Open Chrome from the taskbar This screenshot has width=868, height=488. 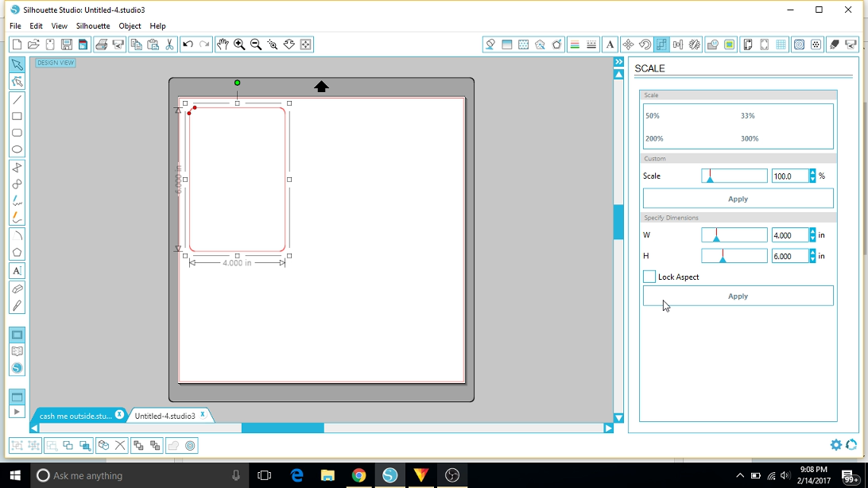[358, 475]
